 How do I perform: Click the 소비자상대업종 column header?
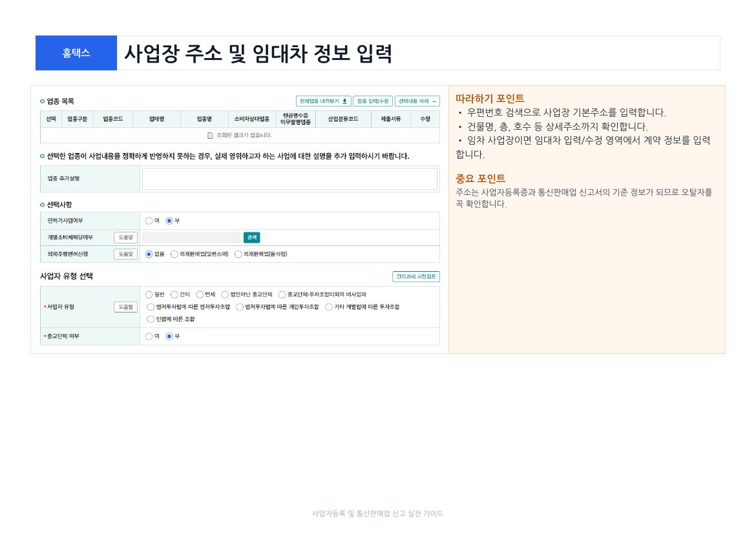[252, 119]
